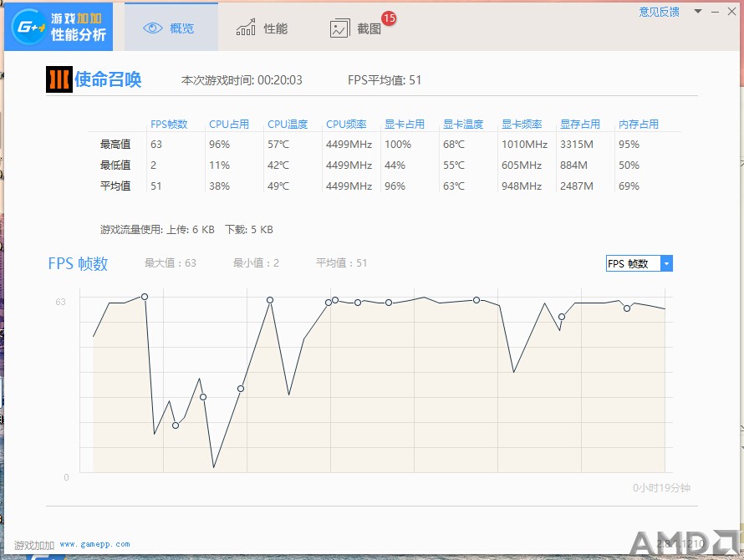The width and height of the screenshot is (744, 560).
Task: Click average CPU usage 38%
Action: (x=219, y=186)
